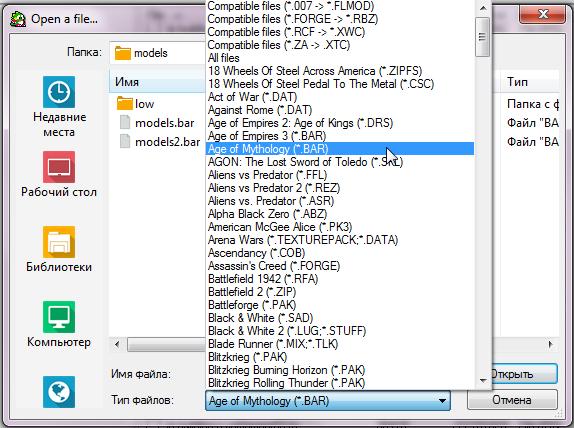The width and height of the screenshot is (574, 428).
Task: Select Alpha Black Zero (*.ABZ)
Action: pyautogui.click(x=340, y=214)
